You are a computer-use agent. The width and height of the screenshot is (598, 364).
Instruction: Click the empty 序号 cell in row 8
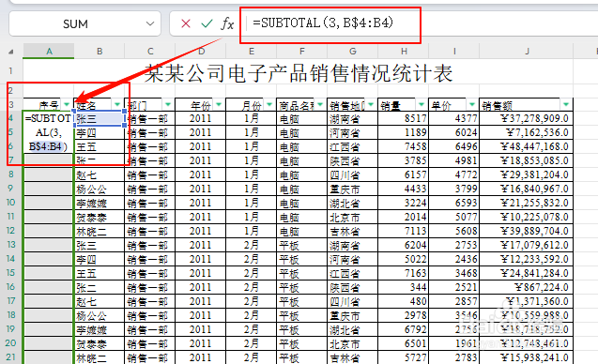(49, 174)
